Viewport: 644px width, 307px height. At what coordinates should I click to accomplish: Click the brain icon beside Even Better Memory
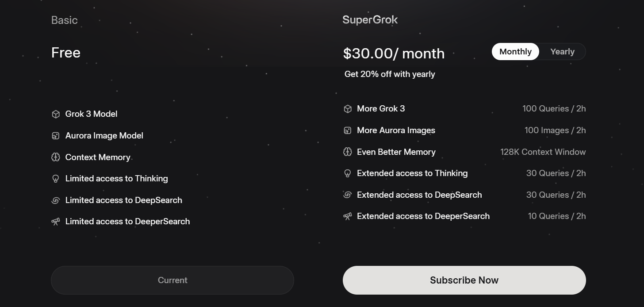tap(348, 152)
